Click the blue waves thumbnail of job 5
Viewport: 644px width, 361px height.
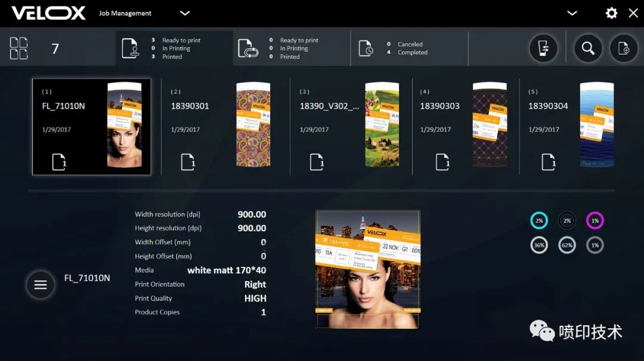point(597,125)
